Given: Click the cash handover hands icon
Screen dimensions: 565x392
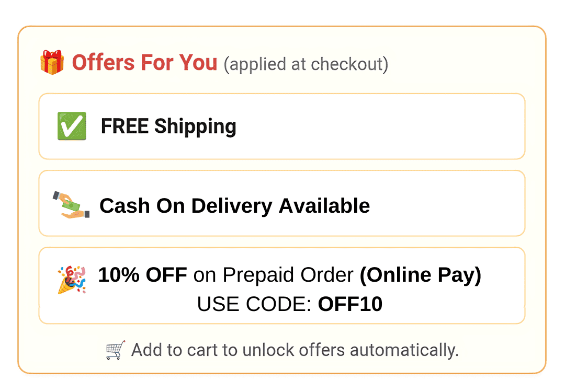Looking at the screenshot, I should pyautogui.click(x=71, y=205).
